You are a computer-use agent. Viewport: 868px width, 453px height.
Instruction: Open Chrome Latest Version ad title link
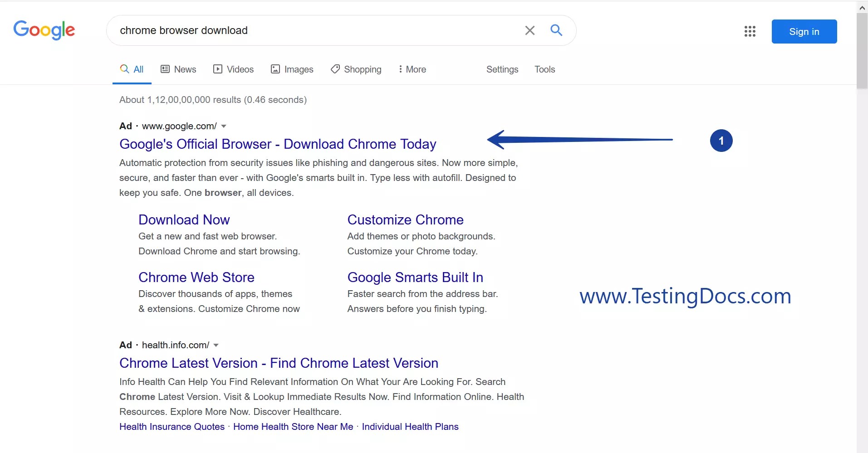279,363
